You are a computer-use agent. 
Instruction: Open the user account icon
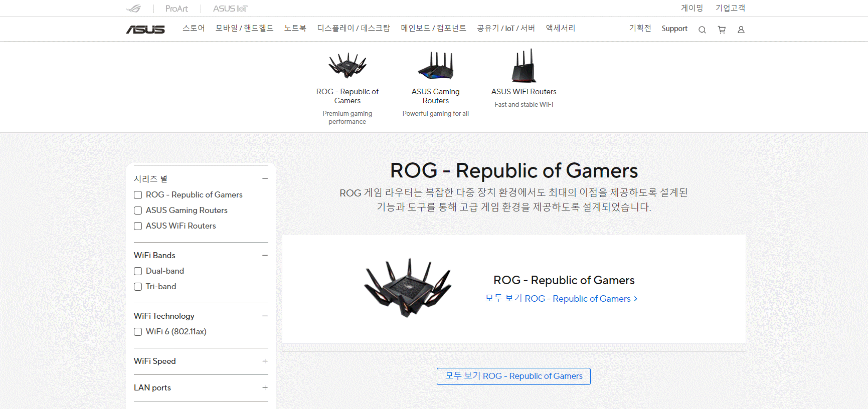(x=741, y=30)
